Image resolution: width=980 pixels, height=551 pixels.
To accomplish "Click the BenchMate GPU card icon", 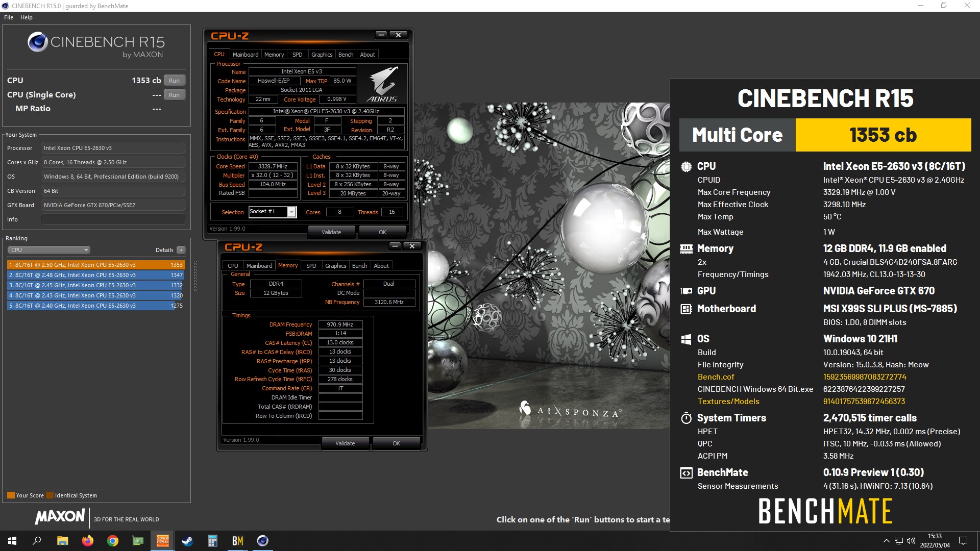I will pyautogui.click(x=686, y=291).
